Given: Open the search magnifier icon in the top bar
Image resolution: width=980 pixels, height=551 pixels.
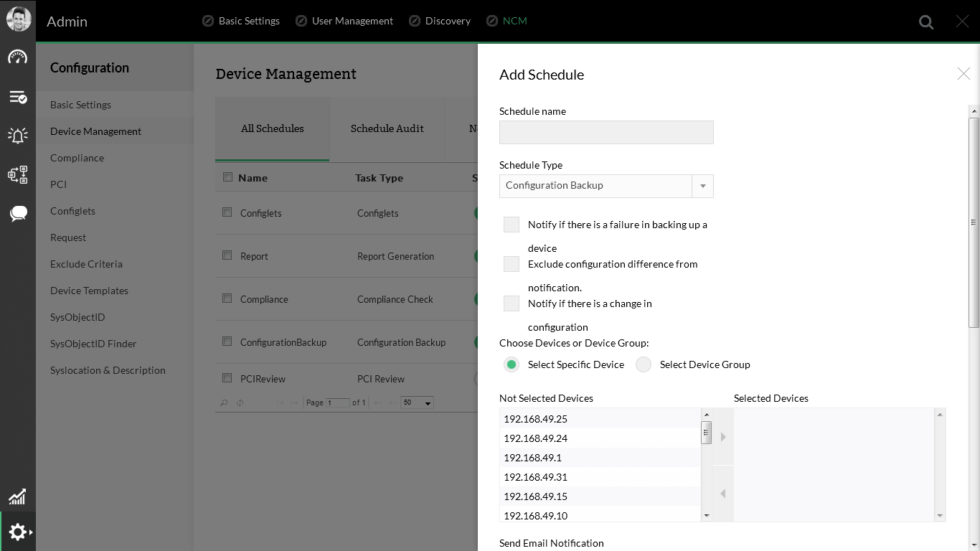Looking at the screenshot, I should tap(925, 22).
